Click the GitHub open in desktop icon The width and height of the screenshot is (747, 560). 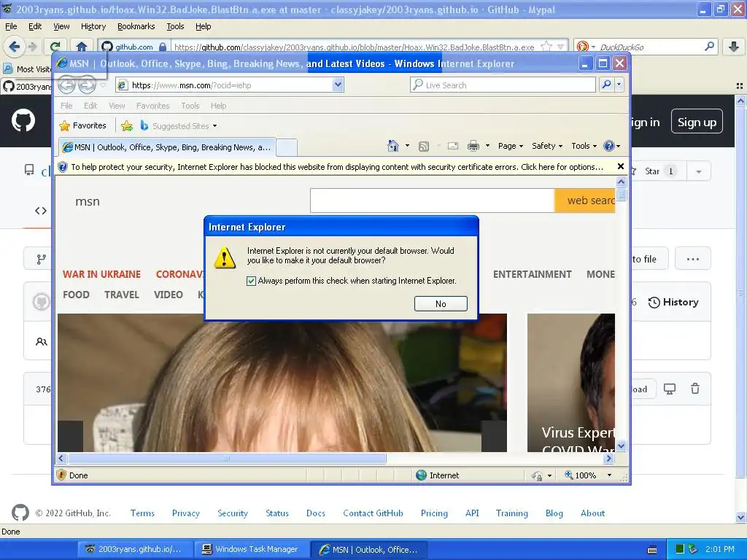point(670,389)
